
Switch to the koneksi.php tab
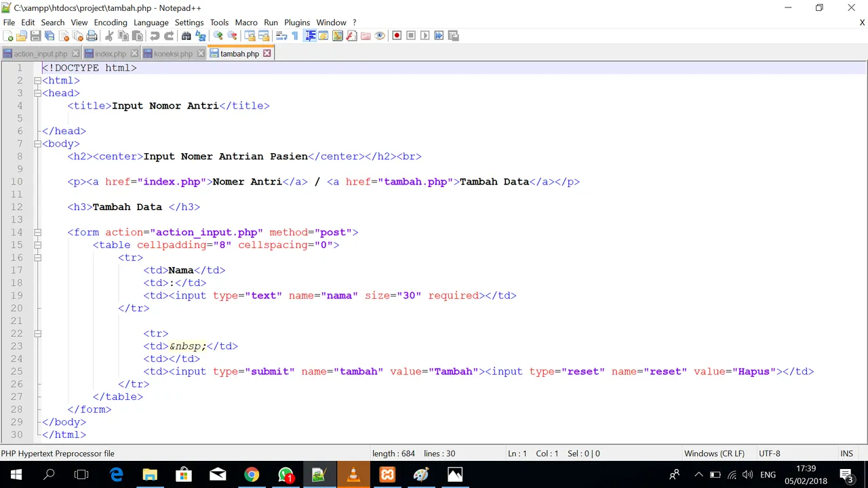click(174, 54)
